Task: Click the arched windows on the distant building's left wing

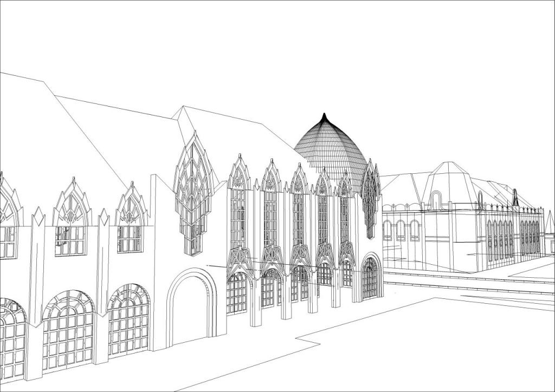Action: click(x=401, y=230)
